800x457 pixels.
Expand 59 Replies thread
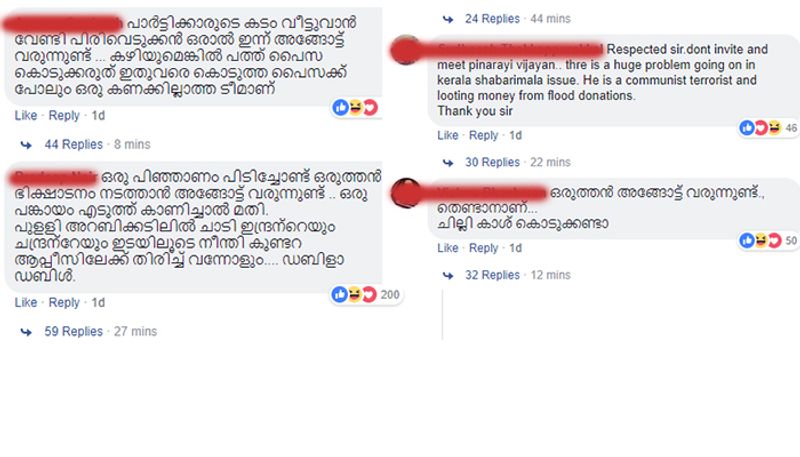(73, 332)
